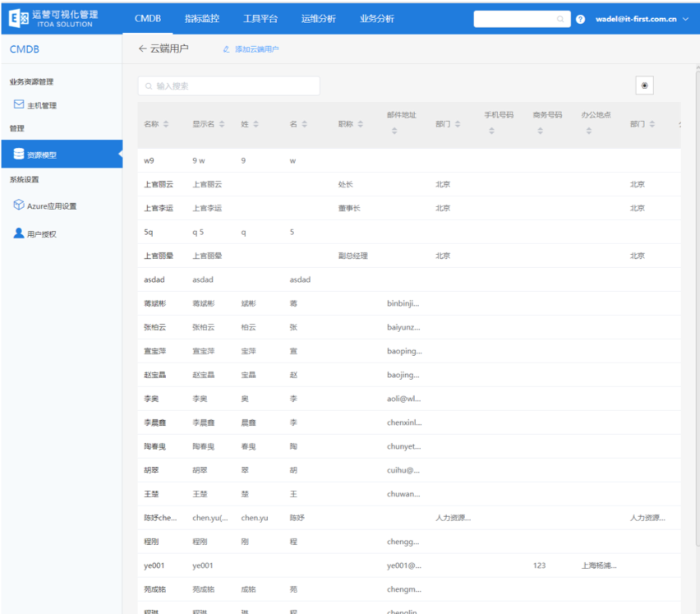Image resolution: width=700 pixels, height=614 pixels.
Task: Click into the 输入搜索 table search field
Action: (x=228, y=85)
